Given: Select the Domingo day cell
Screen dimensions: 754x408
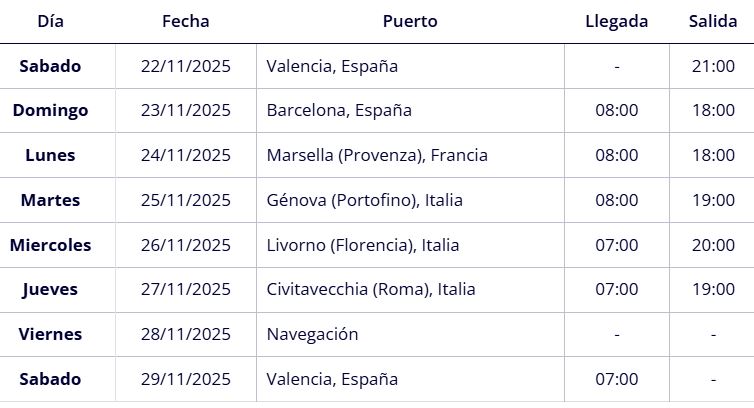Looking at the screenshot, I should (x=50, y=110).
